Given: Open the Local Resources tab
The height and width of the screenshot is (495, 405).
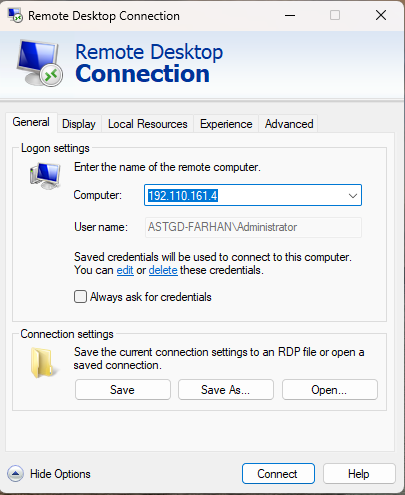Looking at the screenshot, I should [x=148, y=124].
